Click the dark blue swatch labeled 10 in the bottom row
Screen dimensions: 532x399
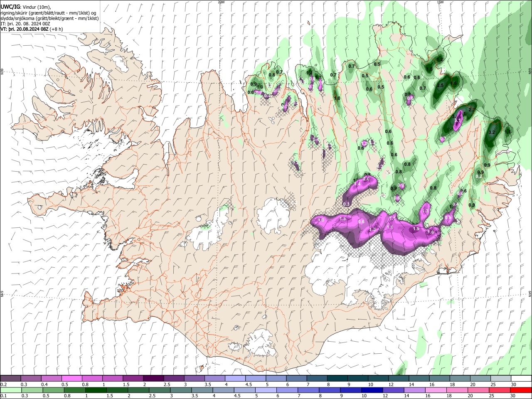371,390
